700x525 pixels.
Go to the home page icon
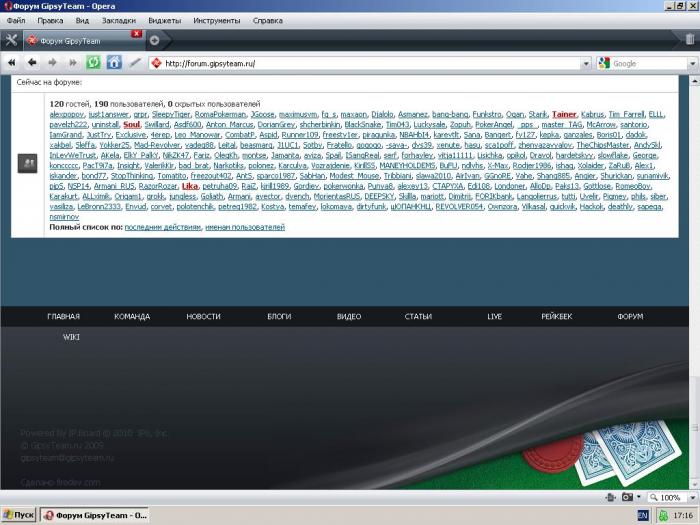click(x=114, y=62)
